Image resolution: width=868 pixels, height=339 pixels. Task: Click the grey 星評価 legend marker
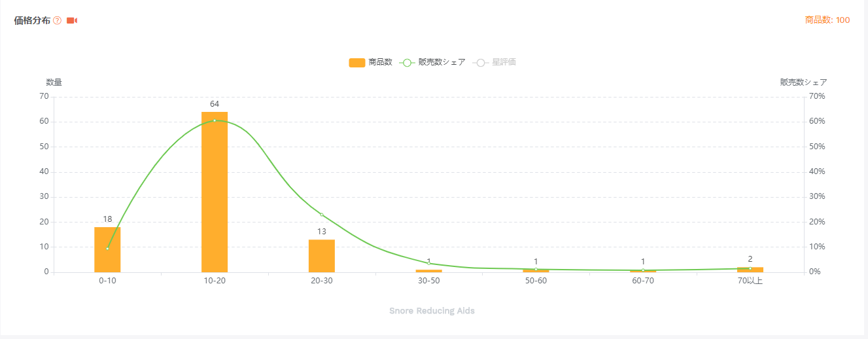coord(481,63)
